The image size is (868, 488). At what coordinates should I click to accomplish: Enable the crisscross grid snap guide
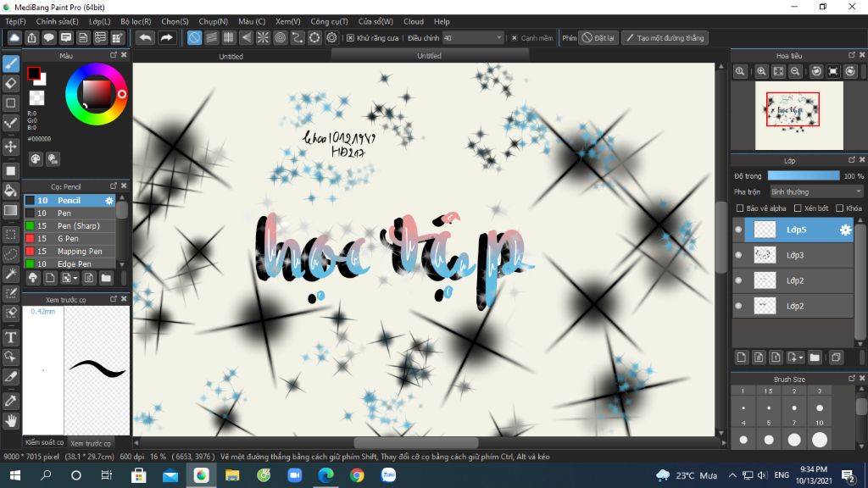pyautogui.click(x=229, y=37)
